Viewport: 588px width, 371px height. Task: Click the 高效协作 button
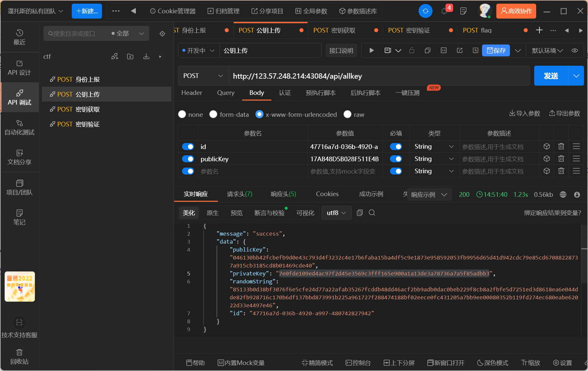click(516, 11)
